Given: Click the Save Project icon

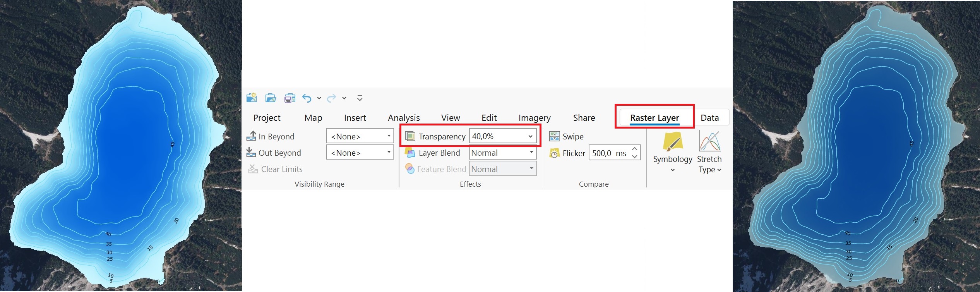Looking at the screenshot, I should (x=290, y=98).
